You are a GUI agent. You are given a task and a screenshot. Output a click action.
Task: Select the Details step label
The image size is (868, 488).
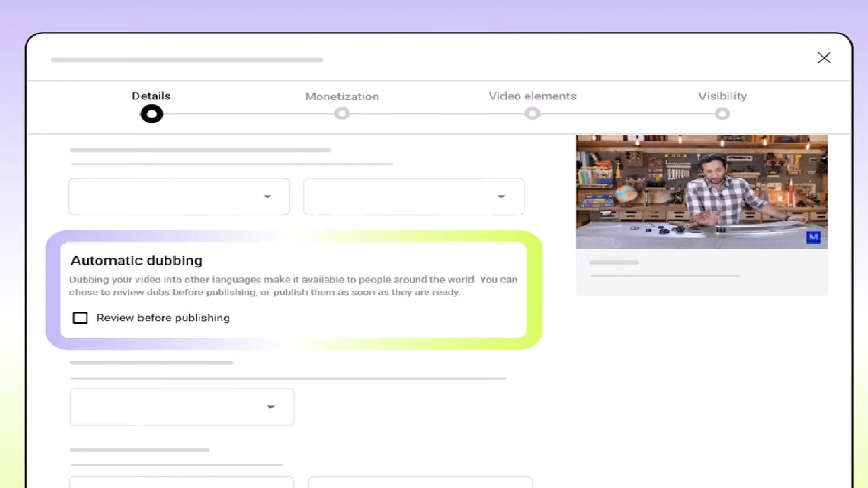151,96
